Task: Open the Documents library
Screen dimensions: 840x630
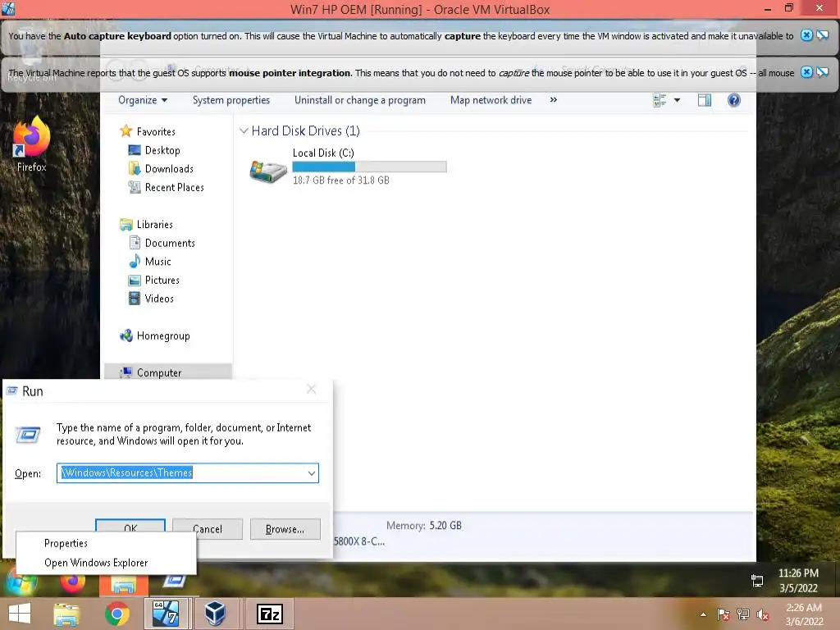Action: (x=169, y=243)
